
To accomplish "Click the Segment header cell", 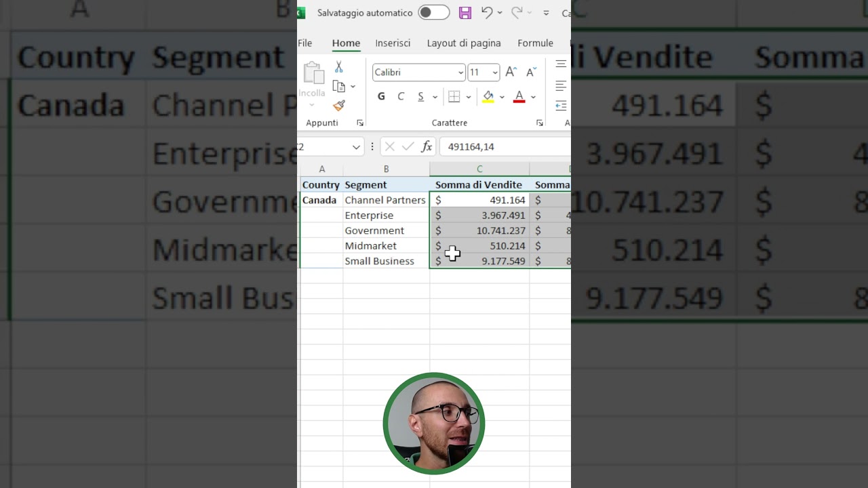I will coord(386,184).
